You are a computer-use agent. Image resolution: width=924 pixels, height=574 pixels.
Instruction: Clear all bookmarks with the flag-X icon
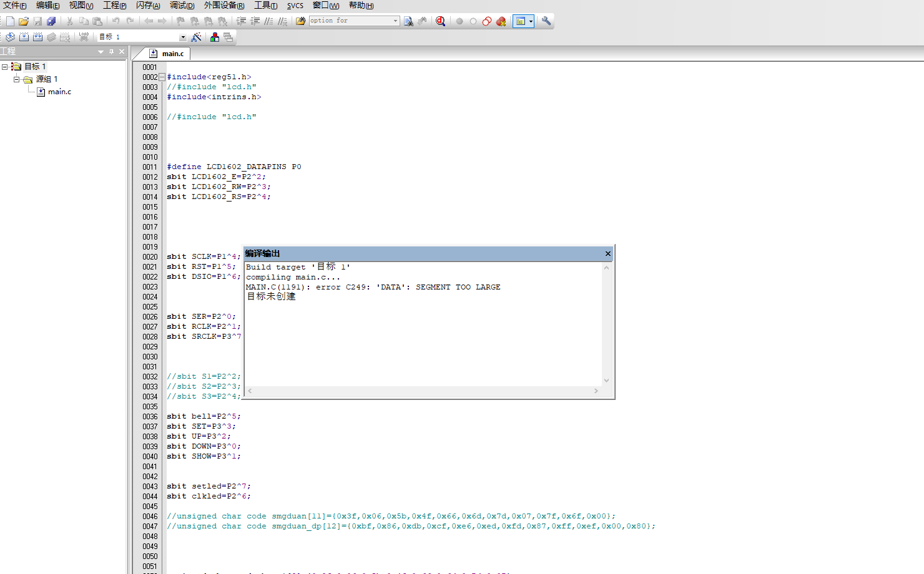click(222, 21)
